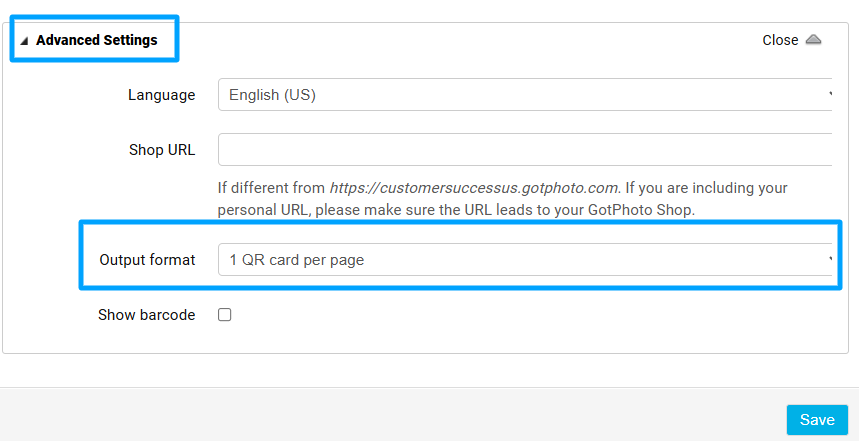Click the Output format label
Screen dimensions: 859x441
147,260
